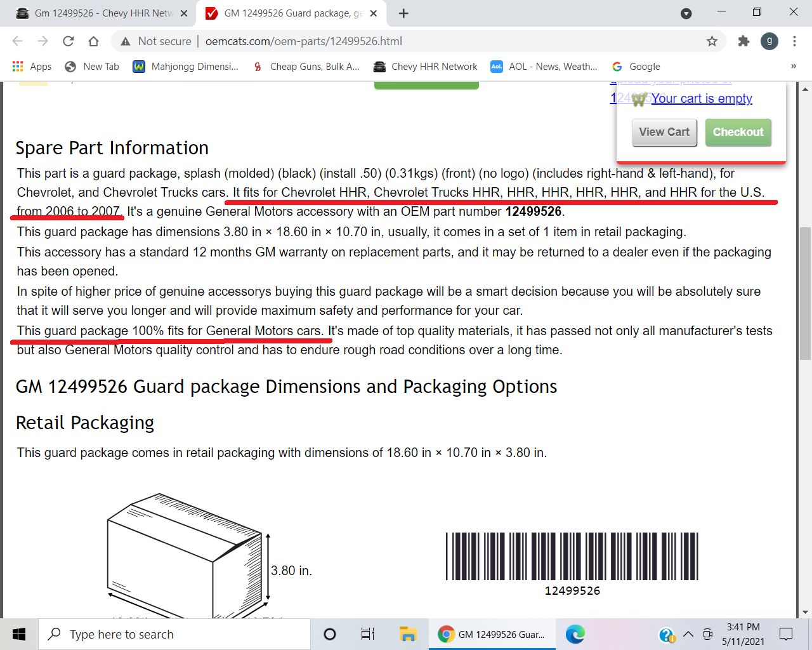
Task: Go to the browser home page icon
Action: click(93, 41)
